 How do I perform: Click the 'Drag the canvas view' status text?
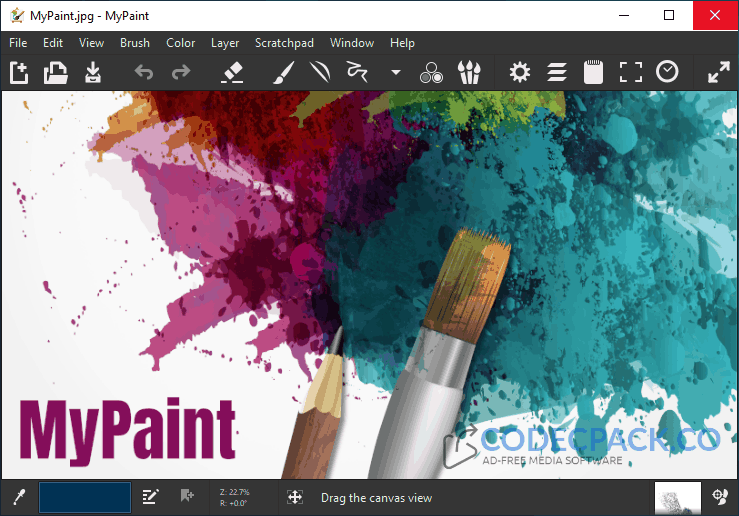click(376, 498)
